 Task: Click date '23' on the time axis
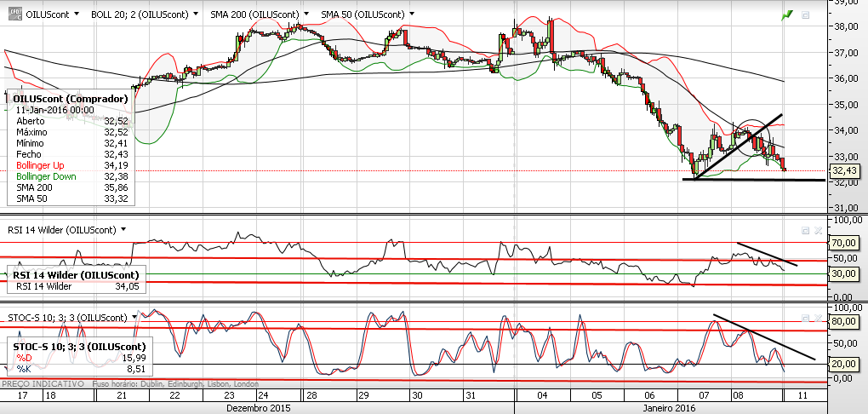click(x=229, y=396)
